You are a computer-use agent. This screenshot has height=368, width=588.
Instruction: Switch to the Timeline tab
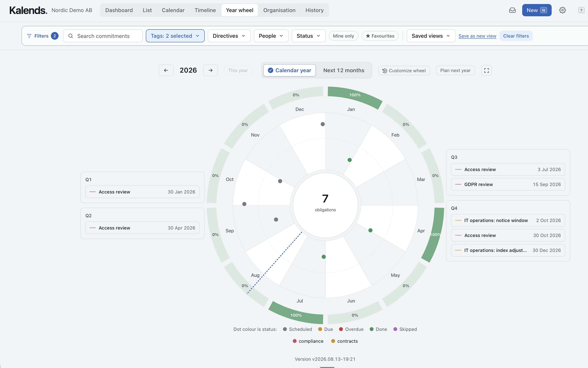(205, 10)
